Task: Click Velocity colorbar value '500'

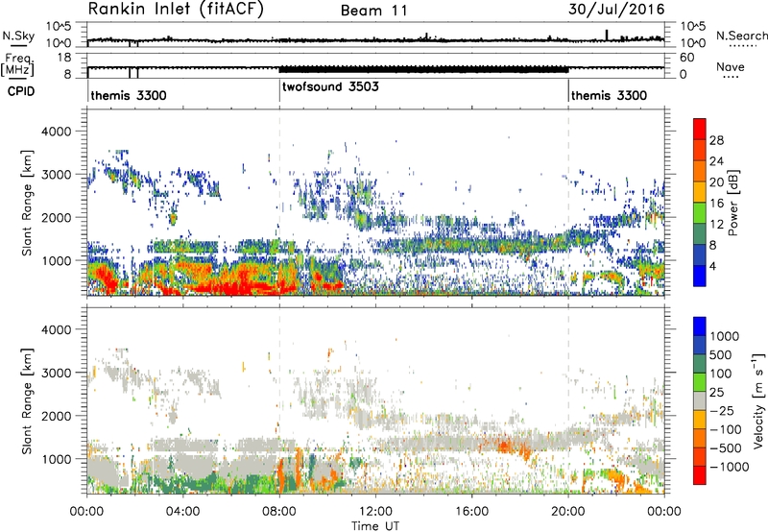Action: pyautogui.click(x=723, y=354)
